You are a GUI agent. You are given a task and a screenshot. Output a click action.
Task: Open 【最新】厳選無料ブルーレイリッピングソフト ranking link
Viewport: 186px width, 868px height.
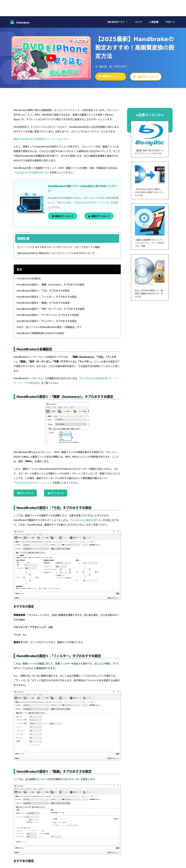click(149, 243)
